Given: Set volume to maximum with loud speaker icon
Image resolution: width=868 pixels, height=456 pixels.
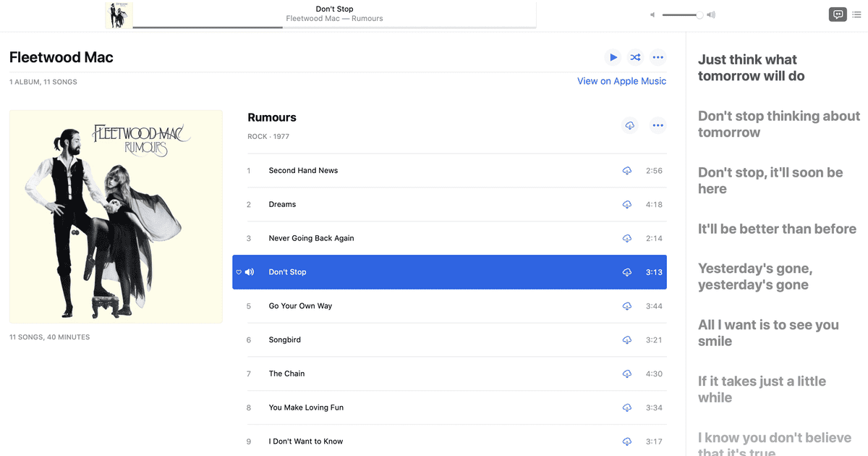Looking at the screenshot, I should click(x=712, y=14).
